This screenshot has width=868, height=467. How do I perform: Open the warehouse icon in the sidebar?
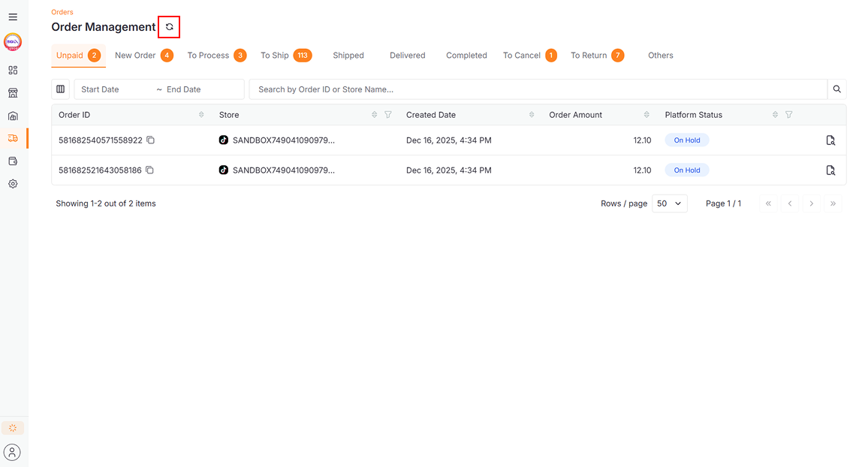tap(13, 116)
